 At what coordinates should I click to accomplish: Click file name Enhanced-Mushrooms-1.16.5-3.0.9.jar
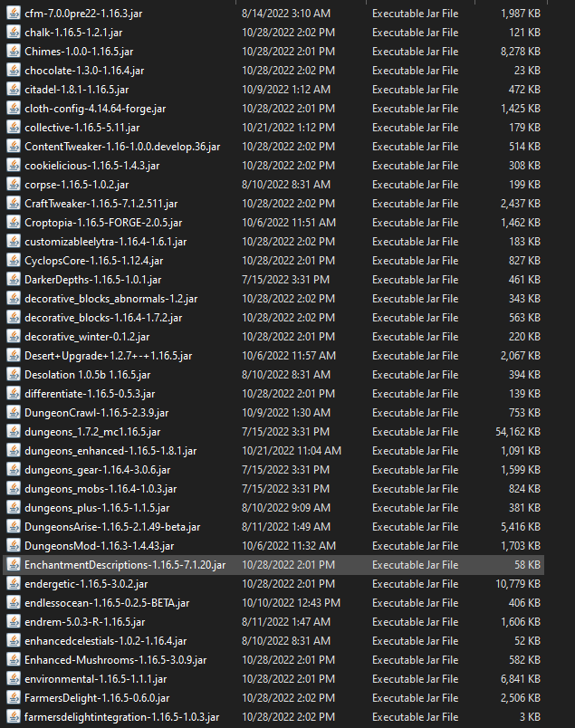[116, 660]
